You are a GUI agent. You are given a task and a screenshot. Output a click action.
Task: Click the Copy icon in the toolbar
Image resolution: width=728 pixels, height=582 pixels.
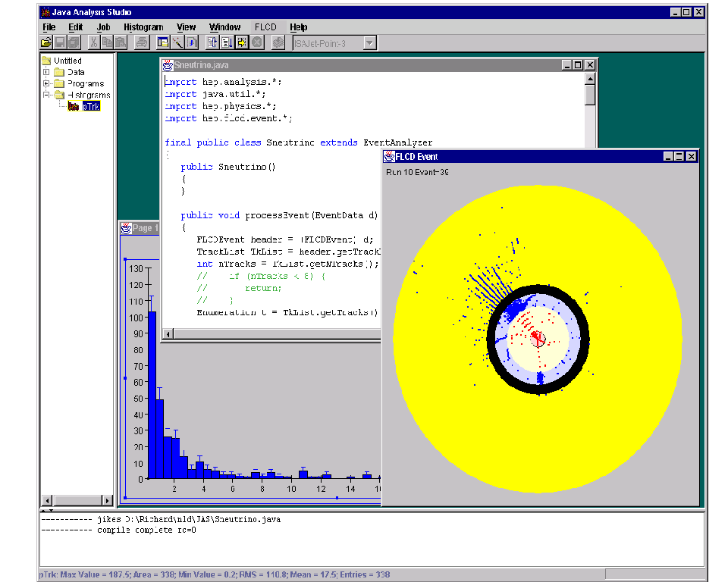click(107, 42)
